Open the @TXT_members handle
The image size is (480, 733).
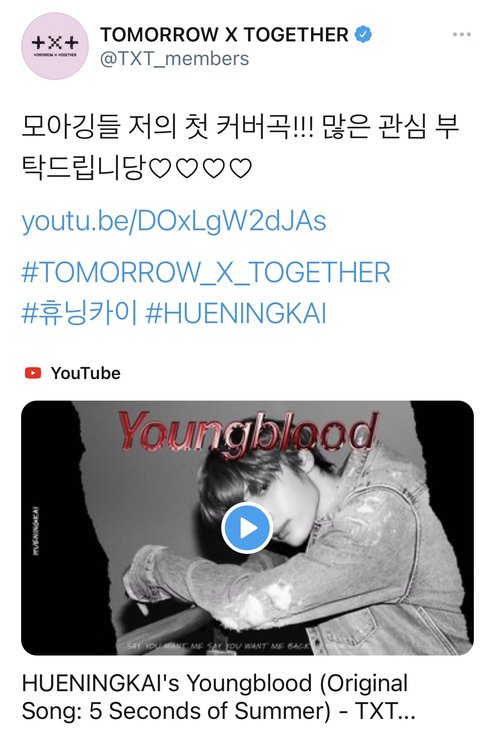tap(174, 59)
